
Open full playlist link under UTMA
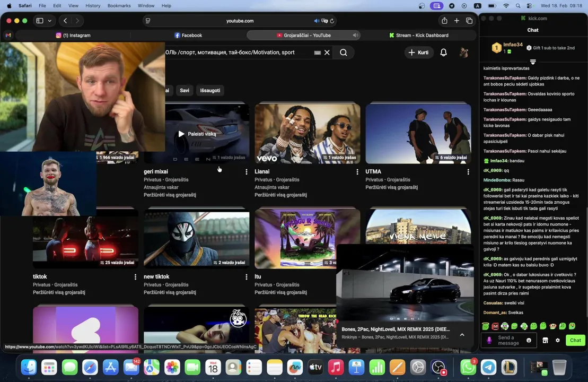coord(391,187)
